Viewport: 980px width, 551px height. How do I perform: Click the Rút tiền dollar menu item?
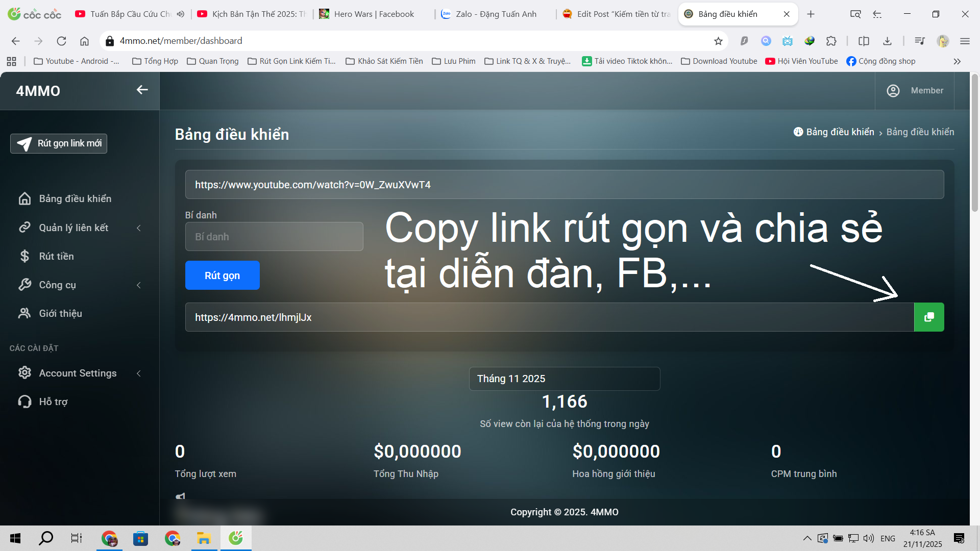point(56,256)
